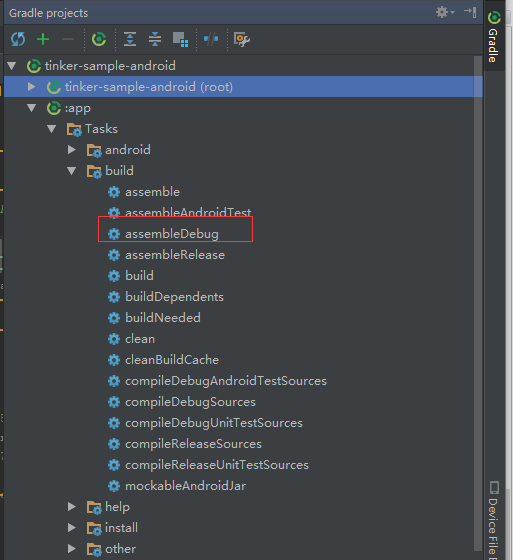Collapse all tree nodes icon
The width and height of the screenshot is (513, 560).
pos(155,39)
